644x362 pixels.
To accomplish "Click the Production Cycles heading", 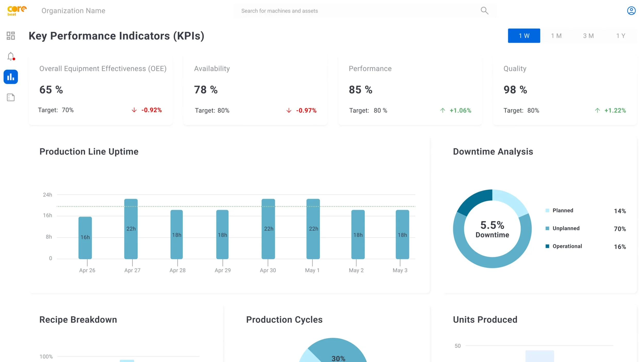I will tap(284, 320).
